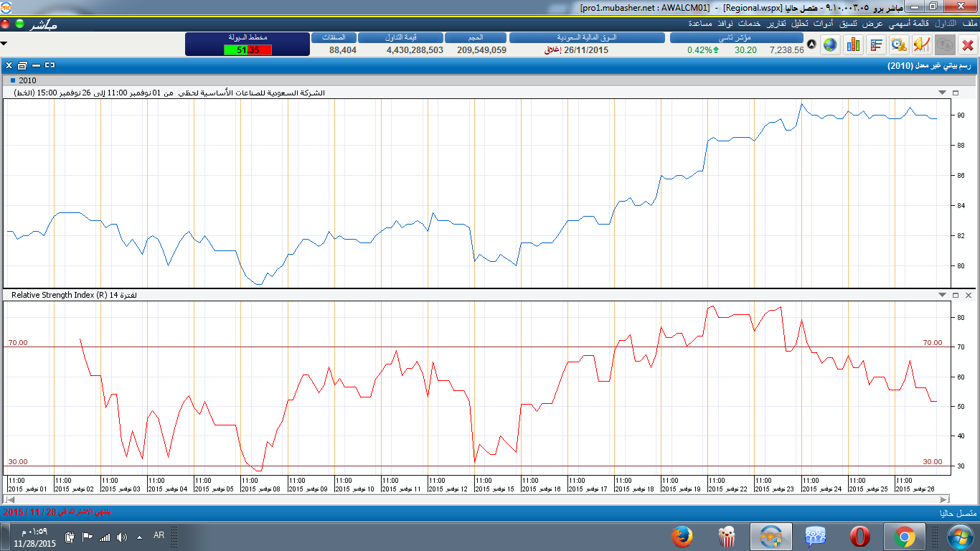Click the volume speaker tray icon

coord(121,537)
